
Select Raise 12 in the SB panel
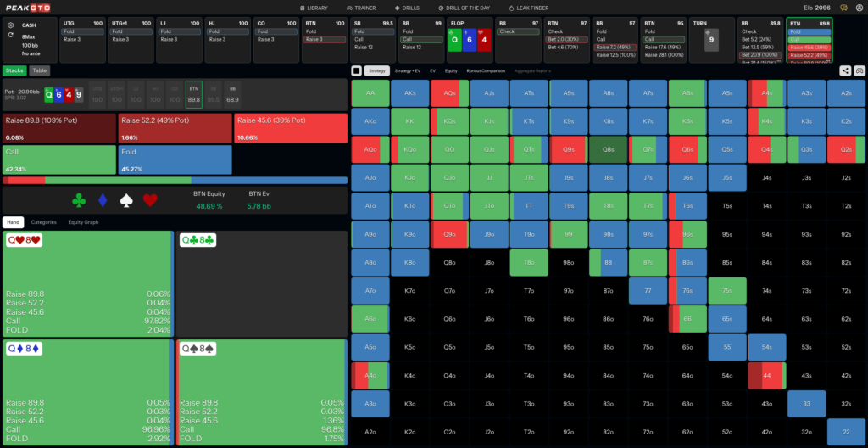click(x=374, y=48)
